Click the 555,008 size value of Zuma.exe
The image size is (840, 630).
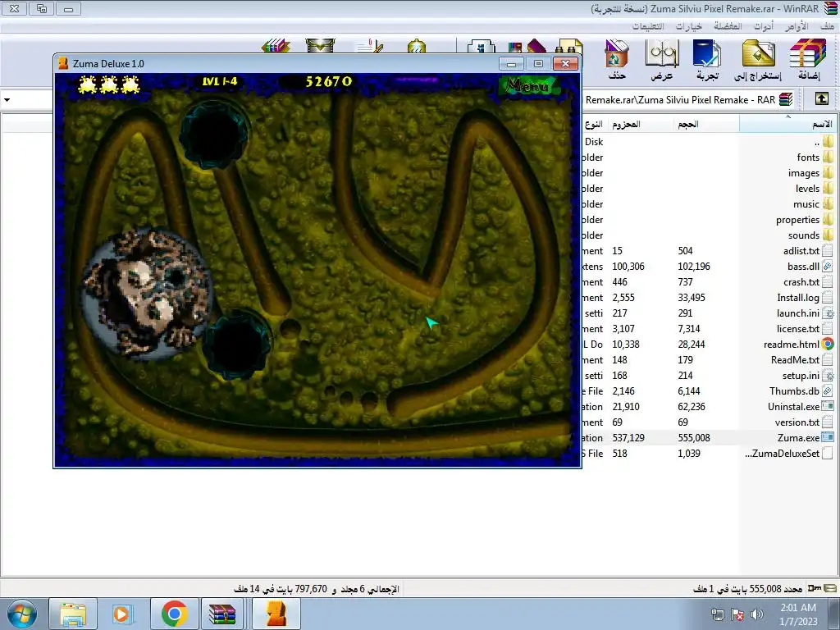(x=694, y=438)
